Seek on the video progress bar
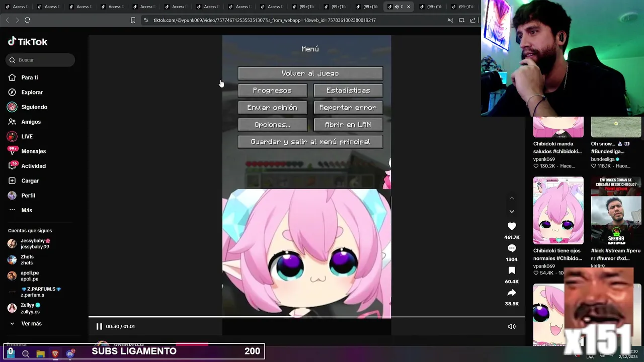Screen dimensions: 644x362 click(306, 317)
